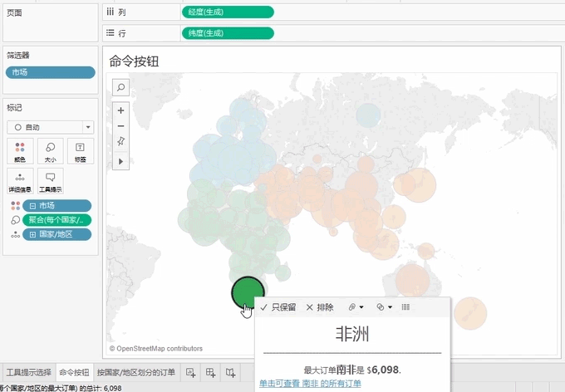Open the 详细信息 detail marks card
565x392 pixels.
[20, 181]
